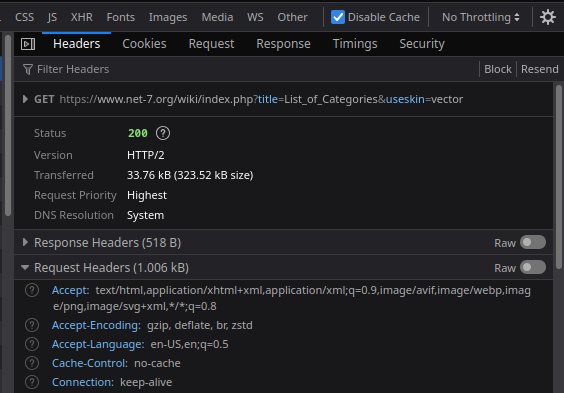The image size is (564, 393).
Task: Click the keep-alive connection value
Action: point(146,382)
